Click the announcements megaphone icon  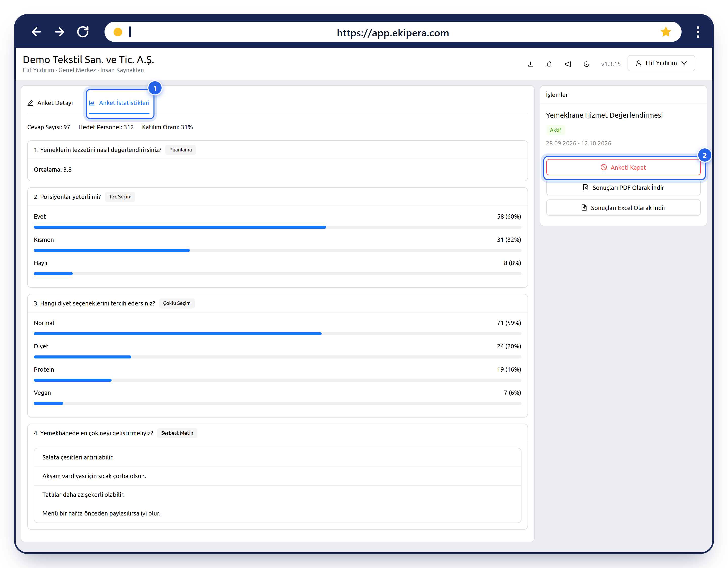pyautogui.click(x=568, y=64)
